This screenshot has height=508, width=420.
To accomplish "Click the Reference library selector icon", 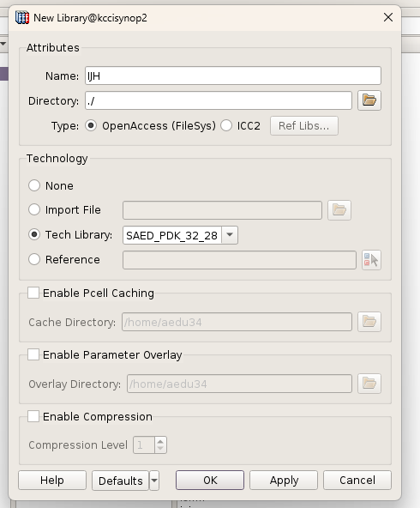I will pyautogui.click(x=371, y=260).
